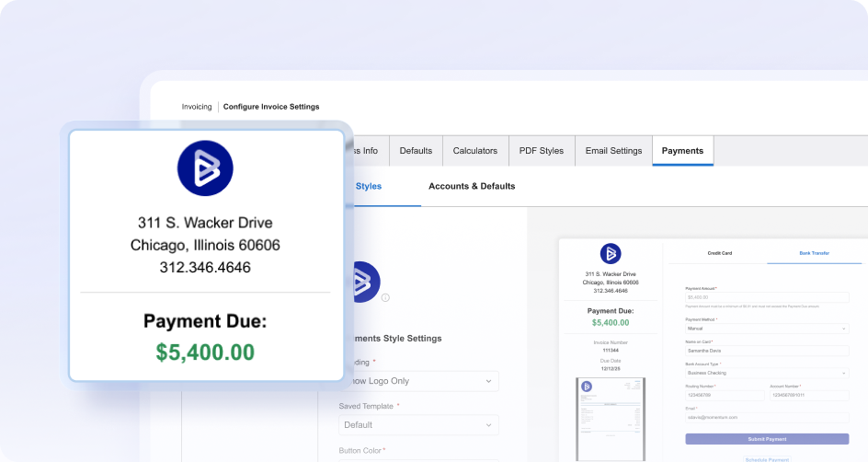Screen dimensions: 868x462
Task: Expand the Show Logo Only dropdown
Action: (x=418, y=381)
